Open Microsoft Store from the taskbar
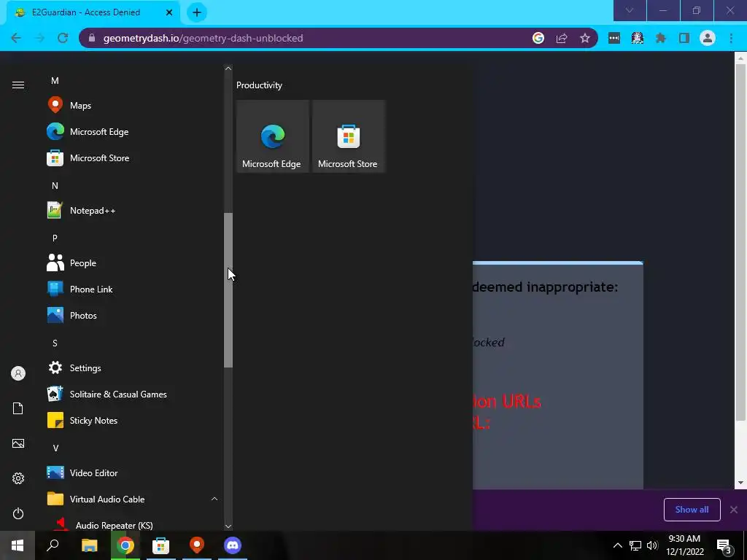The width and height of the screenshot is (747, 560). pos(161,545)
